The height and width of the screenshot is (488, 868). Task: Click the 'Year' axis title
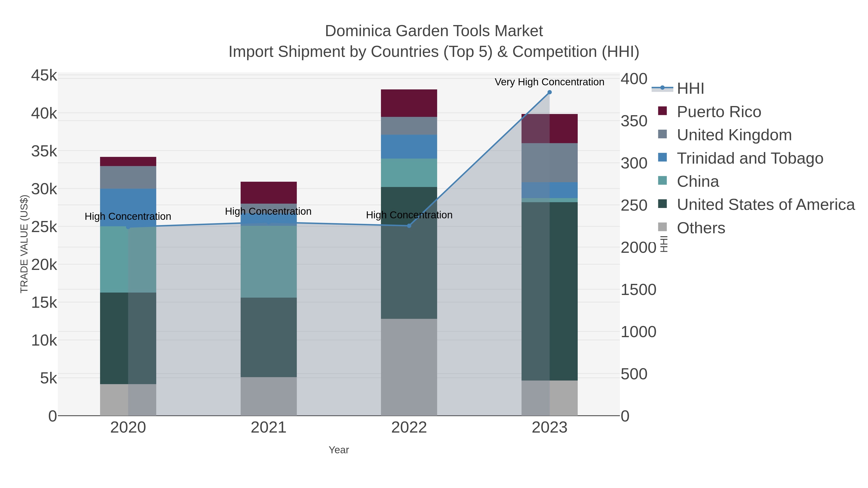click(339, 450)
